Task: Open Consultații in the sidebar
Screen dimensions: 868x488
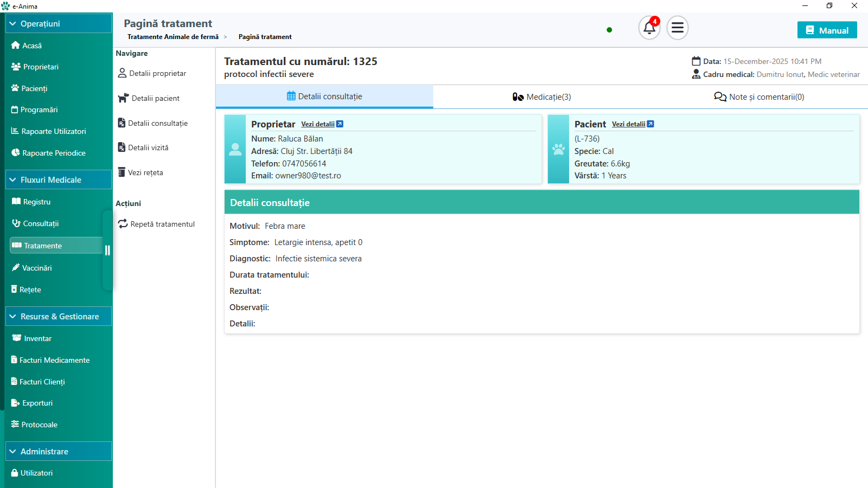Action: click(41, 223)
